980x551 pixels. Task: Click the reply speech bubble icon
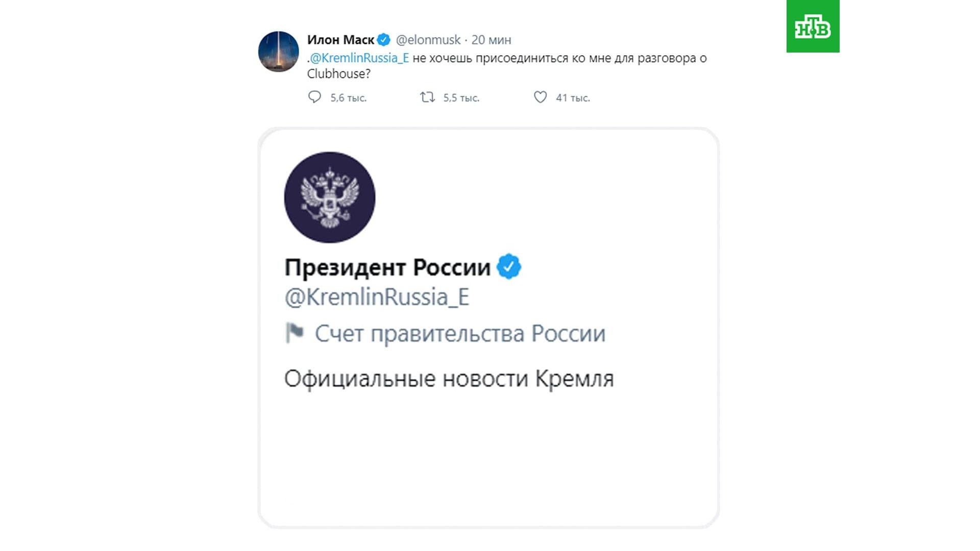pyautogui.click(x=314, y=97)
